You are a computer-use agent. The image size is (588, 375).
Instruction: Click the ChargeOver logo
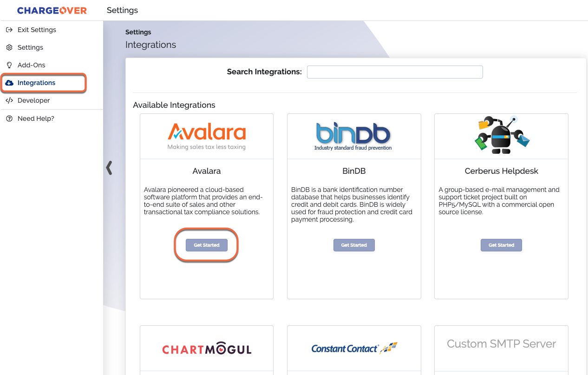click(52, 10)
